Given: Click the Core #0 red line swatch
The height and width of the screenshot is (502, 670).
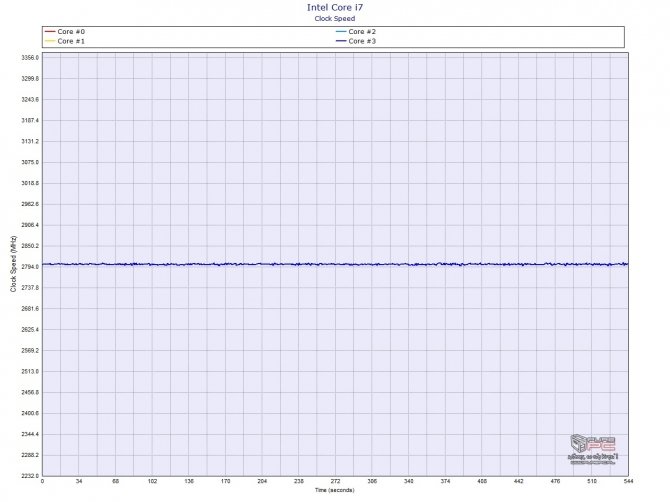Looking at the screenshot, I should point(50,32).
